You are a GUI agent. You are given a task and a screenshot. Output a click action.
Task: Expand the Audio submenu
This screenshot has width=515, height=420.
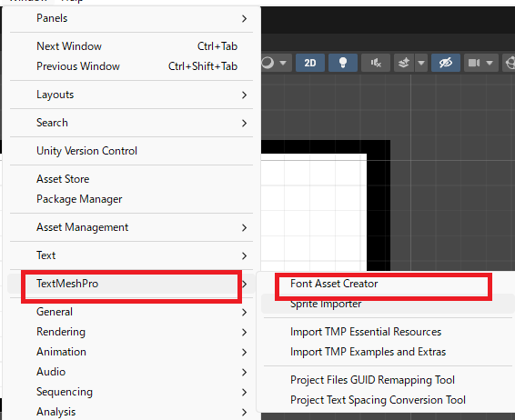131,372
